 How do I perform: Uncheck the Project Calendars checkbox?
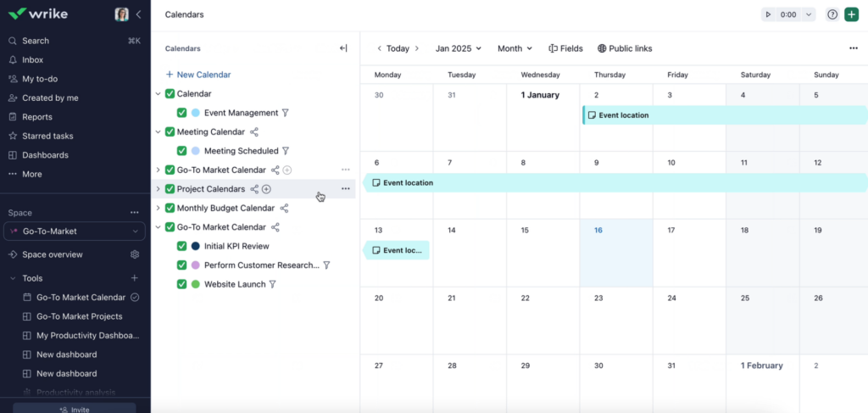click(x=170, y=189)
